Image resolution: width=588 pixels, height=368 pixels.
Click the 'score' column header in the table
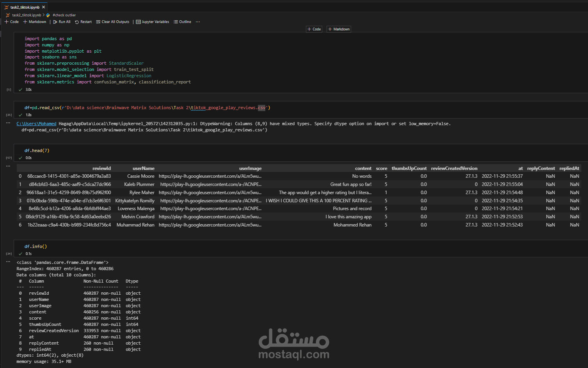point(382,168)
